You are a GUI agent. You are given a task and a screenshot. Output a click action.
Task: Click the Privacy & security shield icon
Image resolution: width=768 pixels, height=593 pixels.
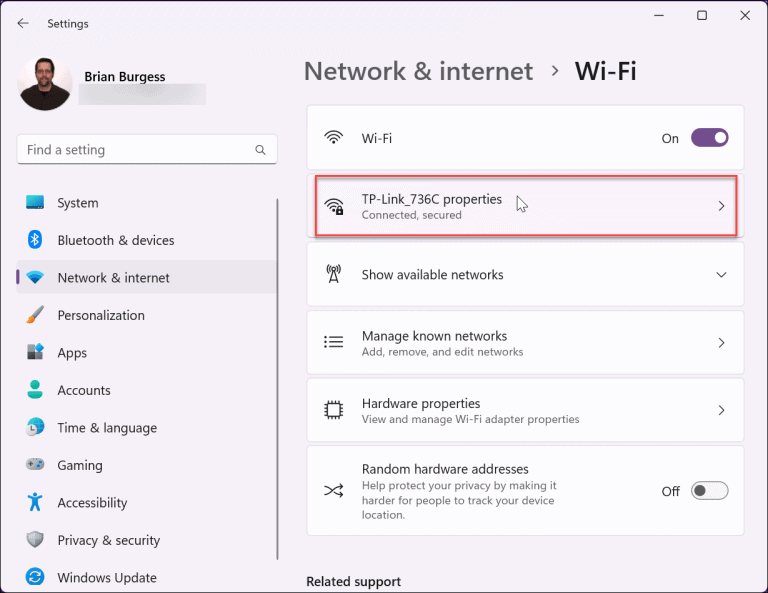click(x=35, y=540)
